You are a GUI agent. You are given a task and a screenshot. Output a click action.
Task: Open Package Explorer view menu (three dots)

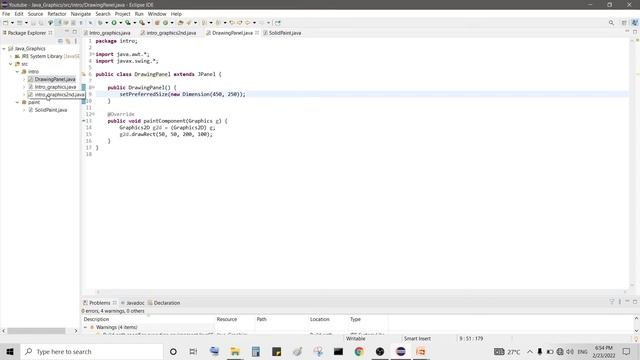tap(76, 41)
